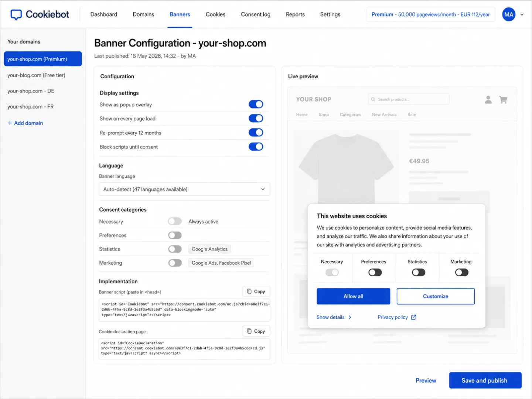532x399 pixels.
Task: Click the external link icon beside Privacy policy
Action: (x=413, y=317)
